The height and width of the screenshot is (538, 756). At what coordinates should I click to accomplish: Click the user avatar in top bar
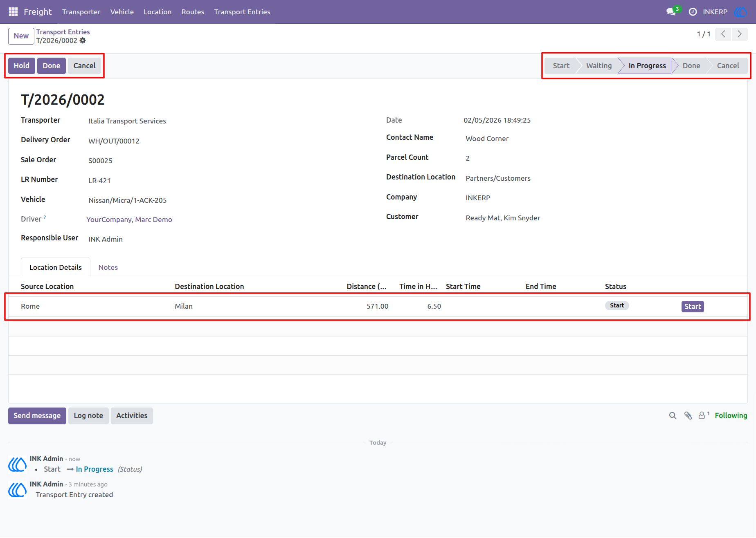pos(740,12)
